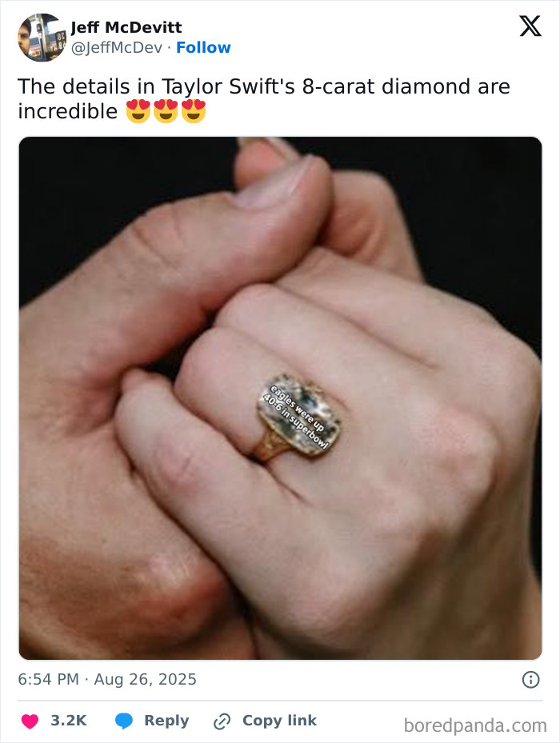This screenshot has width=560, height=743.
Task: Click the Jeff McDevitt display name
Action: pyautogui.click(x=126, y=27)
